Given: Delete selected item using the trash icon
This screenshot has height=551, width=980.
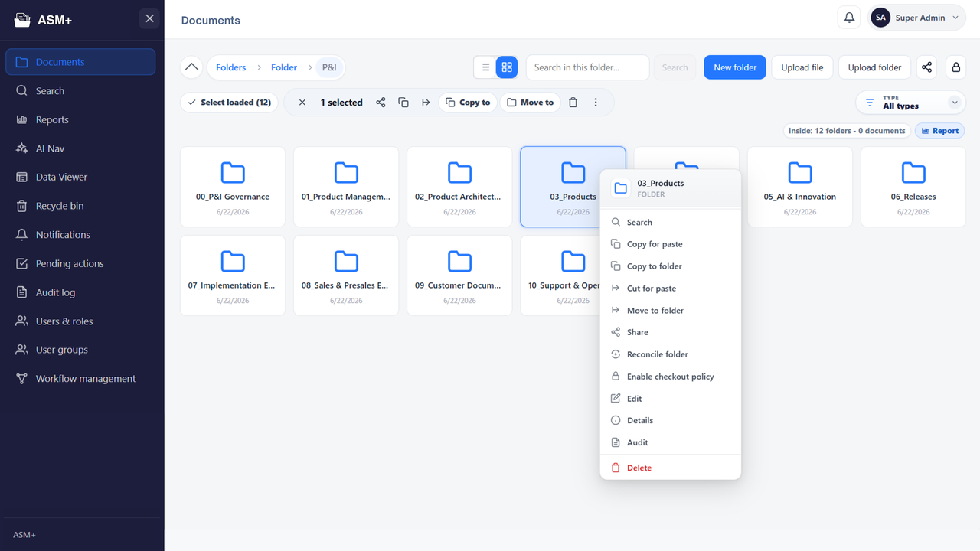Looking at the screenshot, I should 573,103.
